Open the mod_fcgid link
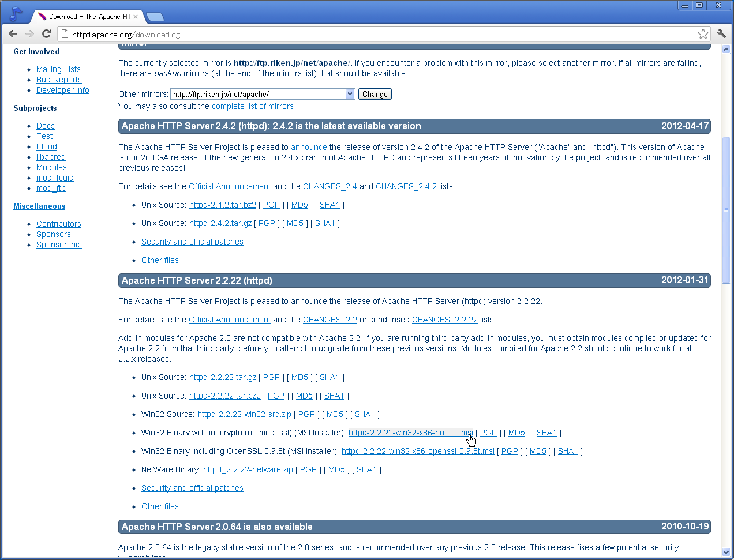The height and width of the screenshot is (560, 734). click(x=55, y=178)
